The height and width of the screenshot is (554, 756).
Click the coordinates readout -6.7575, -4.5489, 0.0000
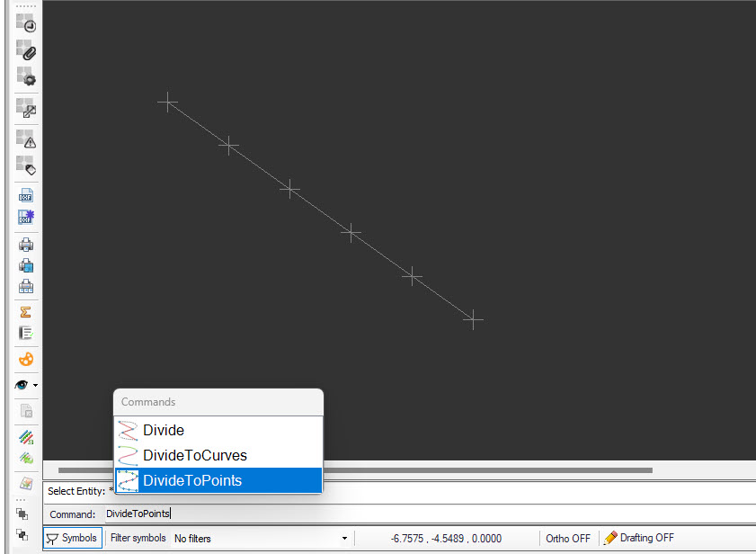point(446,538)
